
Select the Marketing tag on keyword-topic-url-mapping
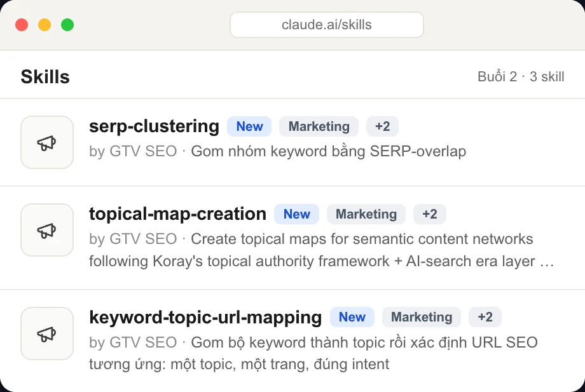point(422,317)
